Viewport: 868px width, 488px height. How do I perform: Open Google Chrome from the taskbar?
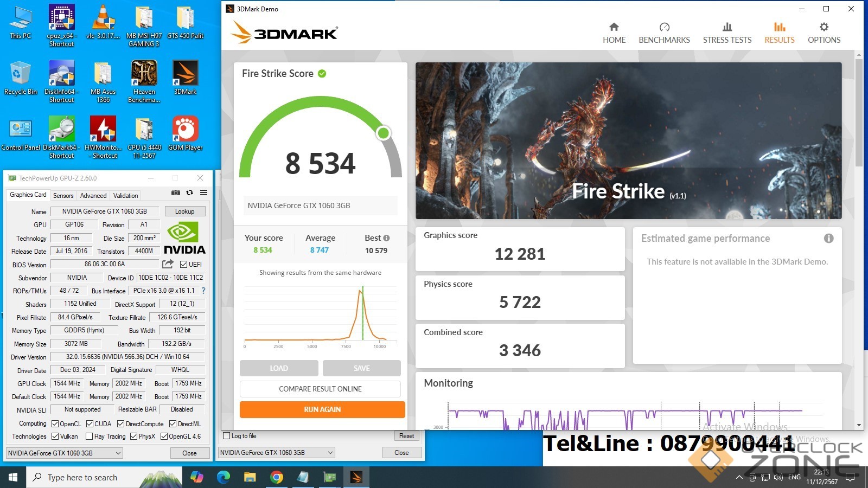pos(276,477)
